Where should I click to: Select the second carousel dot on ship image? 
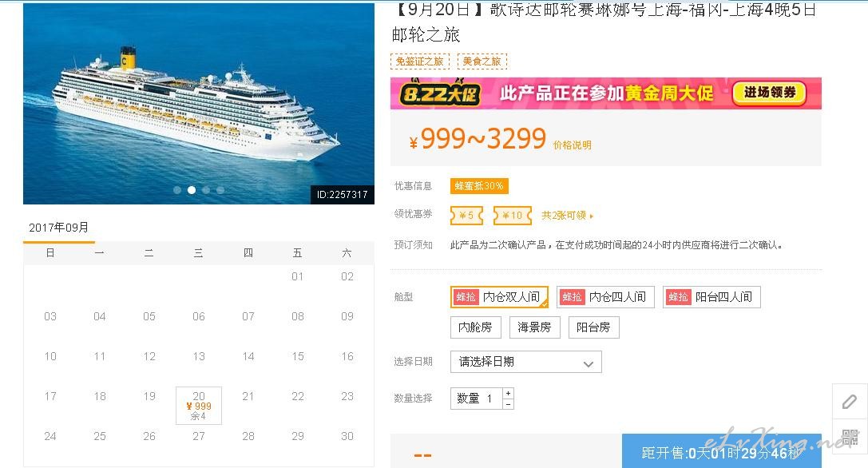[192, 190]
